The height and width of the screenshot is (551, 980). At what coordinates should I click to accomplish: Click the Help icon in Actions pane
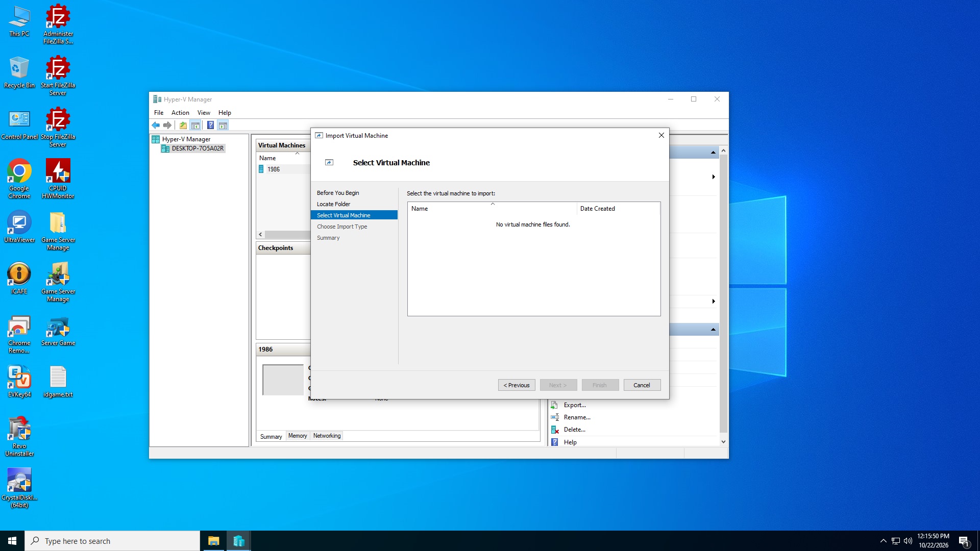pyautogui.click(x=554, y=442)
